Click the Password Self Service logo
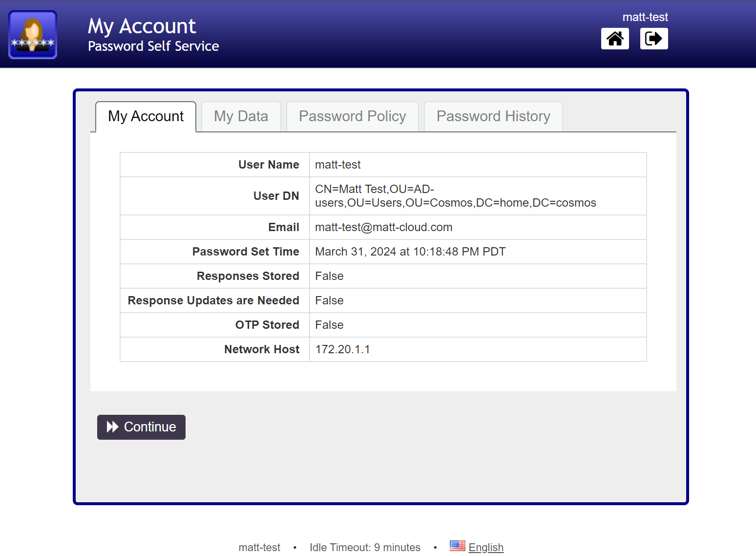The image size is (756, 556). tap(33, 35)
